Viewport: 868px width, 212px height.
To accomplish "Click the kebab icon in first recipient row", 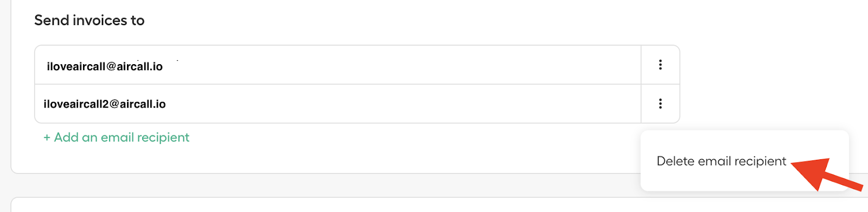I will [660, 65].
